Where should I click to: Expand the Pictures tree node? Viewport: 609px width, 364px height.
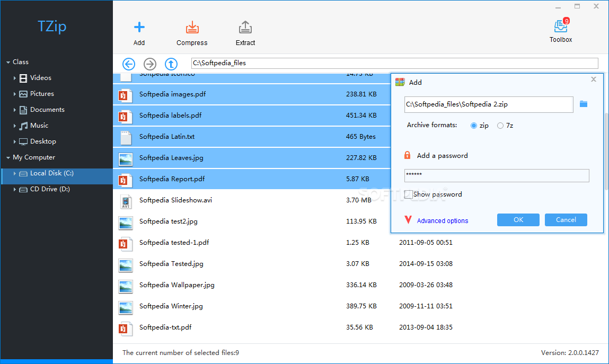15,94
